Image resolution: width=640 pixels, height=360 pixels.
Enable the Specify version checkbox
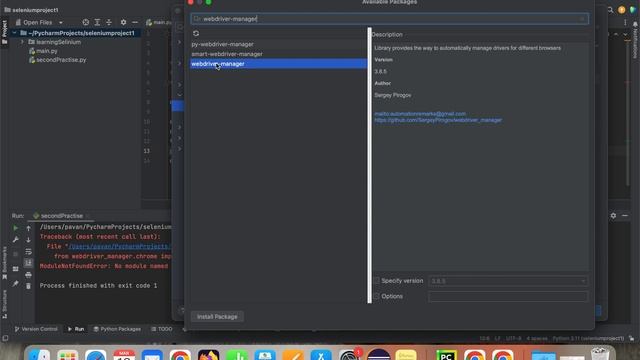coord(376,281)
